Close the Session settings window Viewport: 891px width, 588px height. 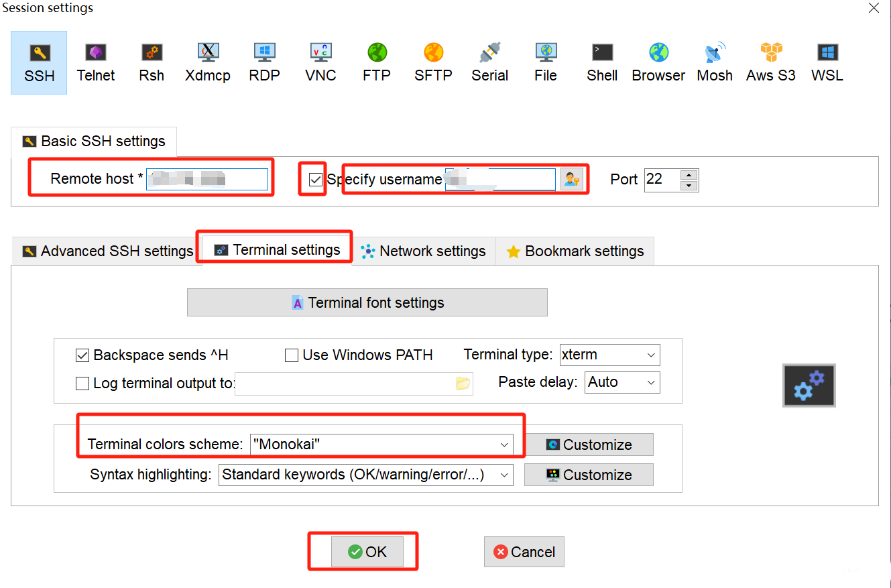click(x=874, y=8)
